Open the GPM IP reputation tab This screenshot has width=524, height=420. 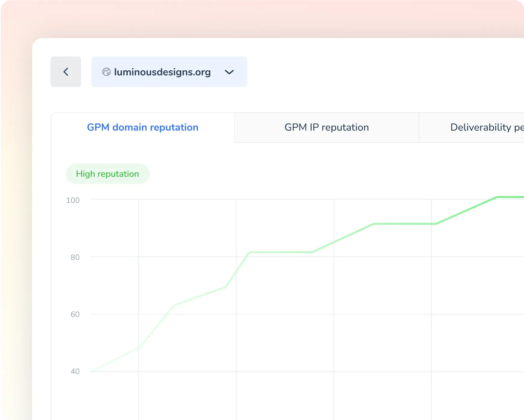327,127
